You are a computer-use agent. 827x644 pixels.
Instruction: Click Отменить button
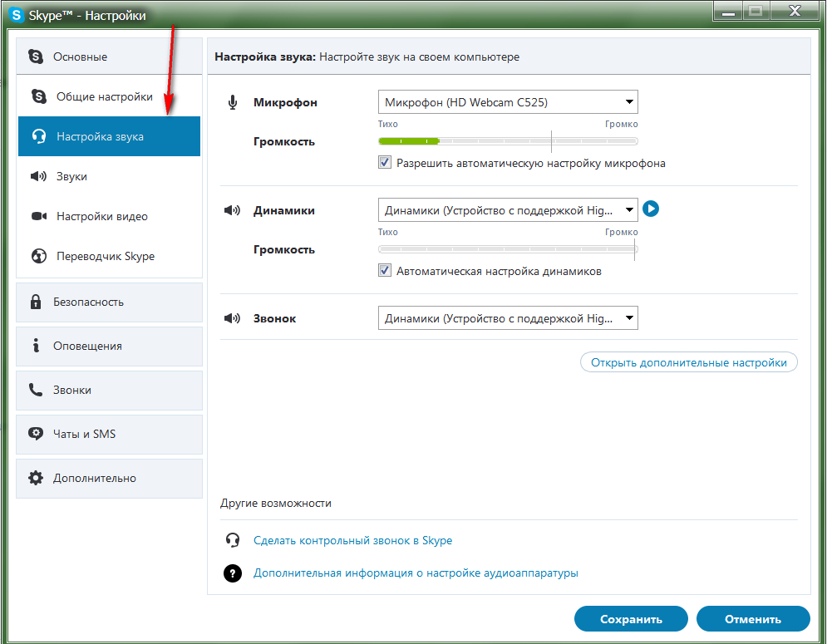click(x=753, y=619)
